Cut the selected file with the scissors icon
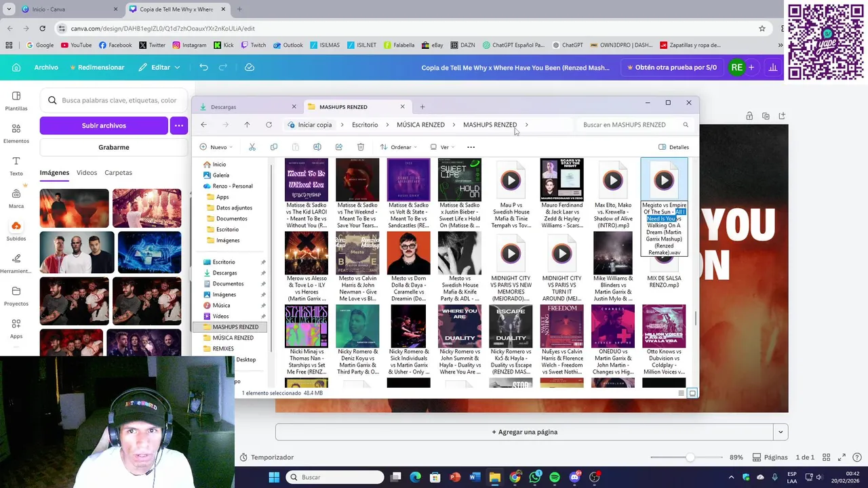The height and width of the screenshot is (488, 868). click(252, 147)
